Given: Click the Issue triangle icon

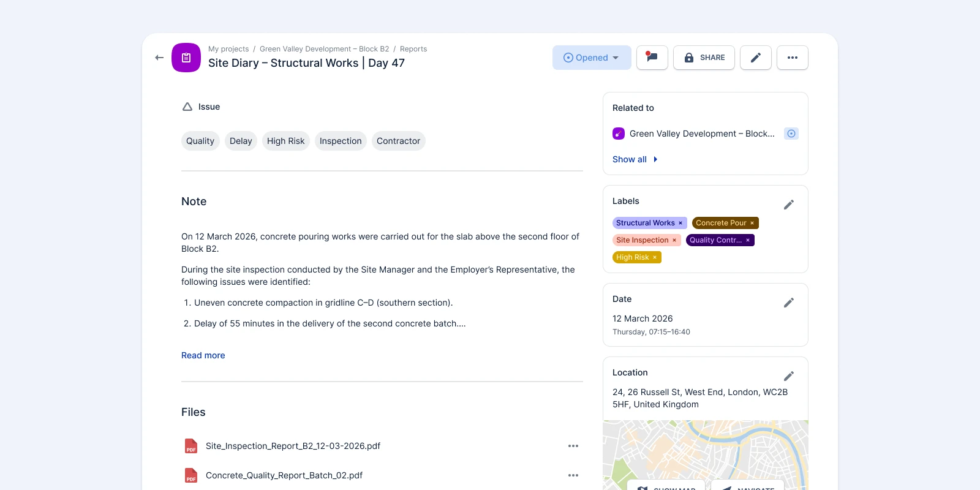Looking at the screenshot, I should (187, 107).
